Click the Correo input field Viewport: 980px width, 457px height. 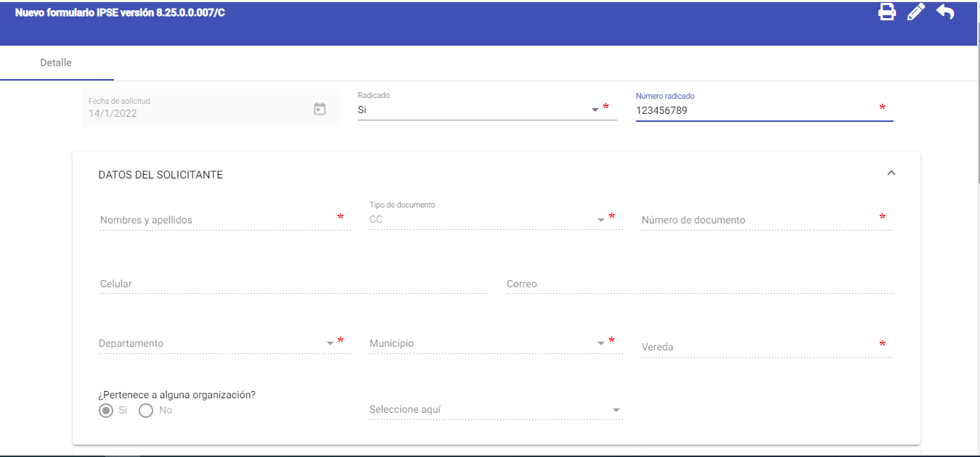[697, 284]
